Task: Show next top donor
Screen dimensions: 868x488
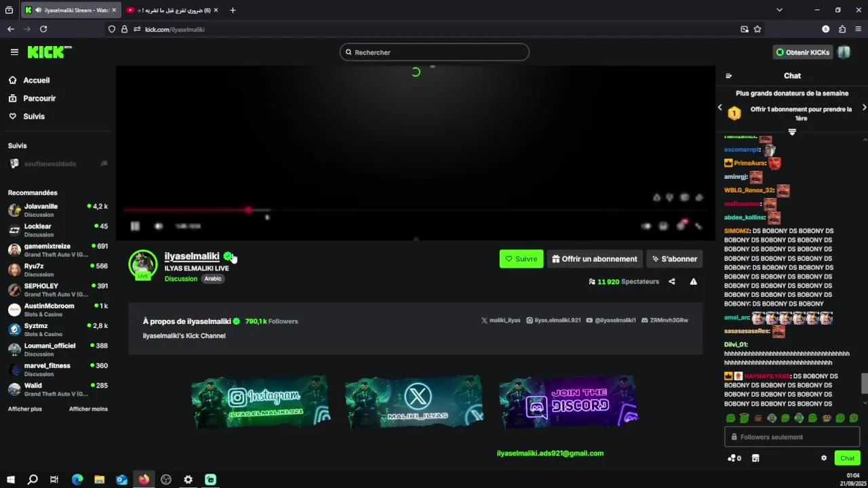Action: [x=864, y=108]
